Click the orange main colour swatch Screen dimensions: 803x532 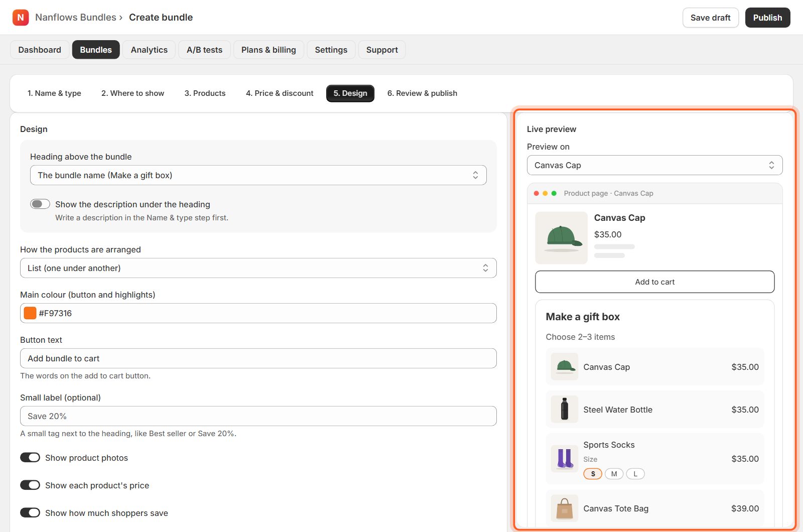click(30, 313)
